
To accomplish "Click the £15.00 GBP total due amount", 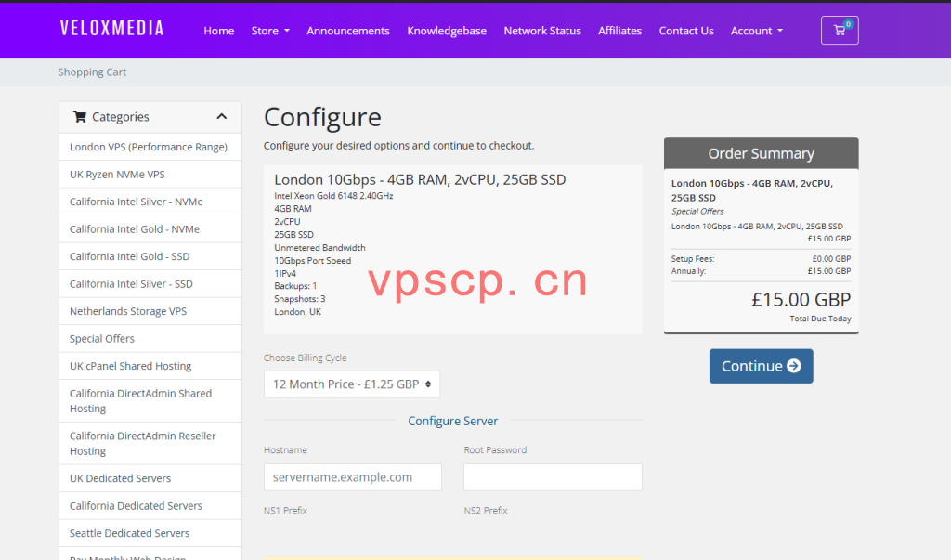I will click(801, 299).
